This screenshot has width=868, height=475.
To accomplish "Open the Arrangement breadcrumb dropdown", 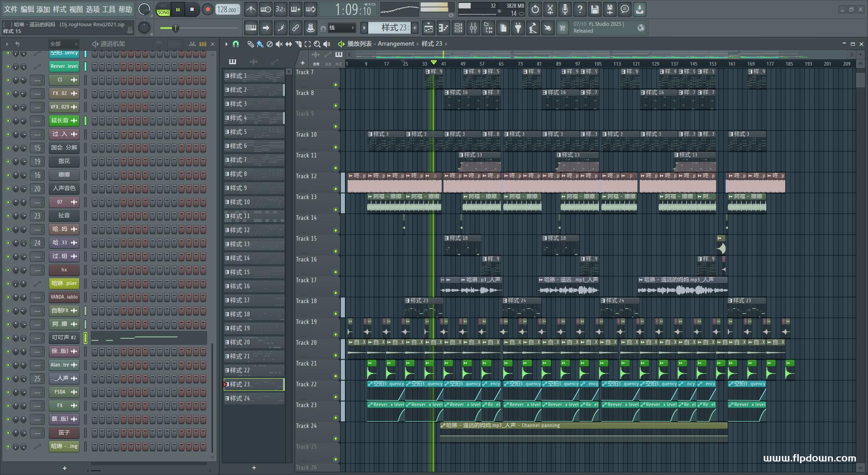I will tap(396, 44).
